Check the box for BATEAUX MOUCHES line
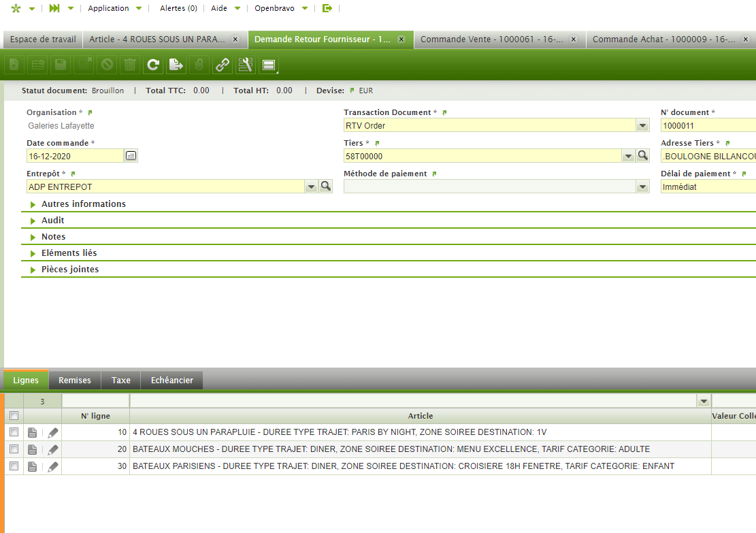 (14, 449)
